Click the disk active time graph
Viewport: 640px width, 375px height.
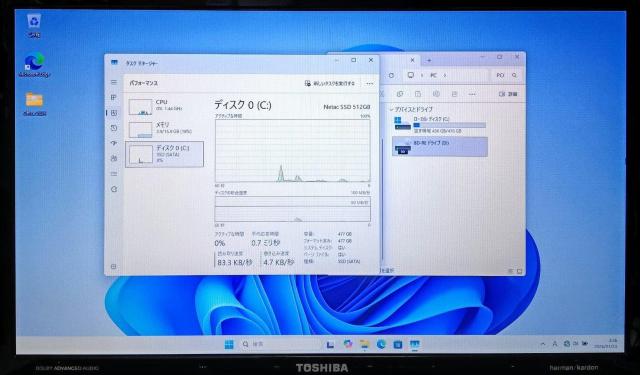coord(293,150)
